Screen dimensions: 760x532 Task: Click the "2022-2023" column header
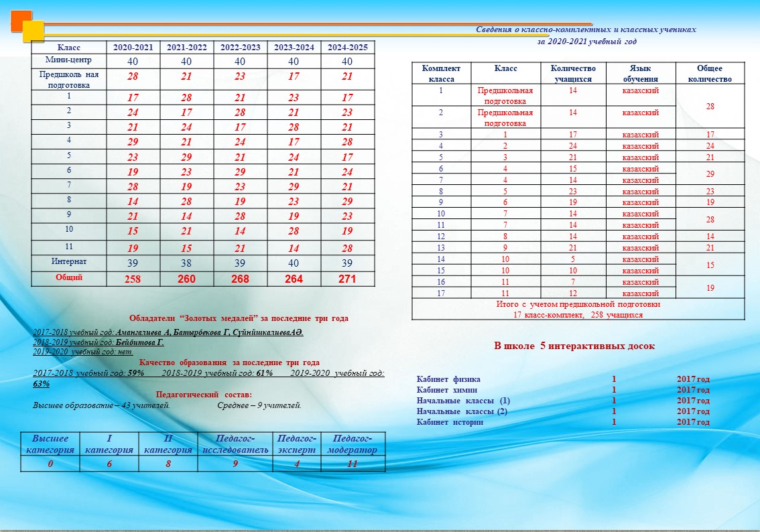(x=241, y=48)
